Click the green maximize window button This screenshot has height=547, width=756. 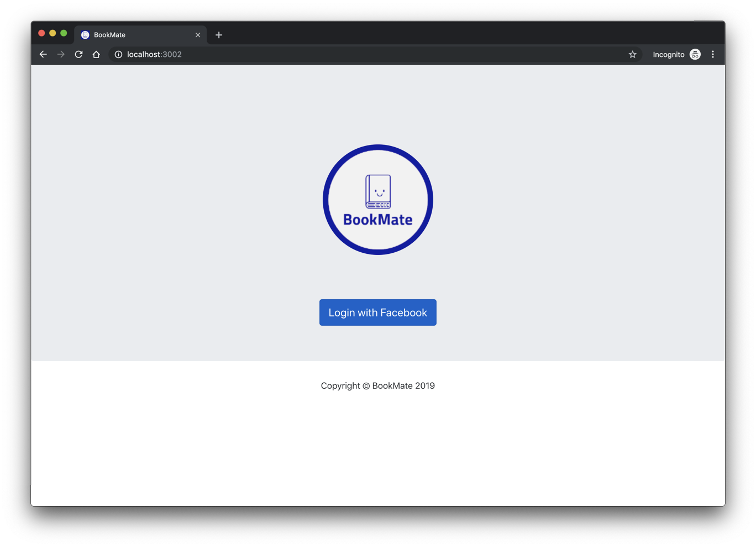(64, 33)
